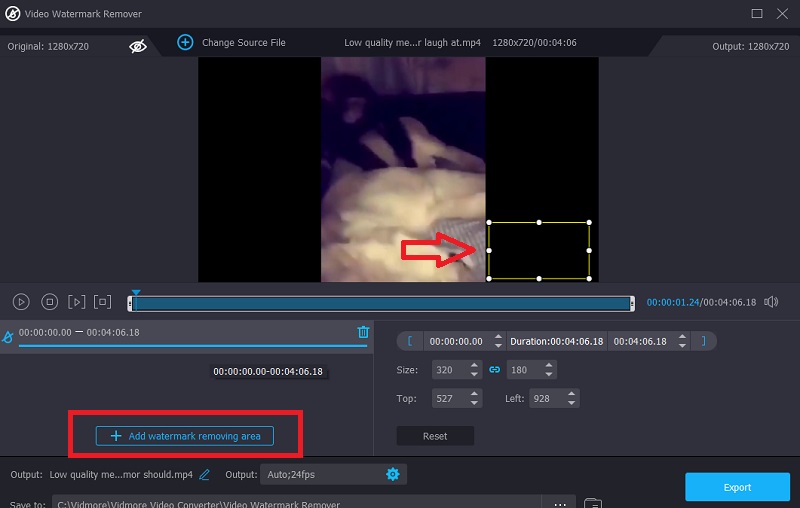This screenshot has height=508, width=800.
Task: Toggle the preview eye icon
Action: pyautogui.click(x=138, y=46)
